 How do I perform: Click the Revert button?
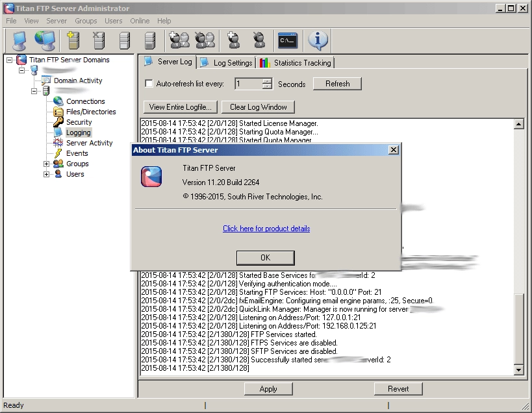click(x=398, y=389)
